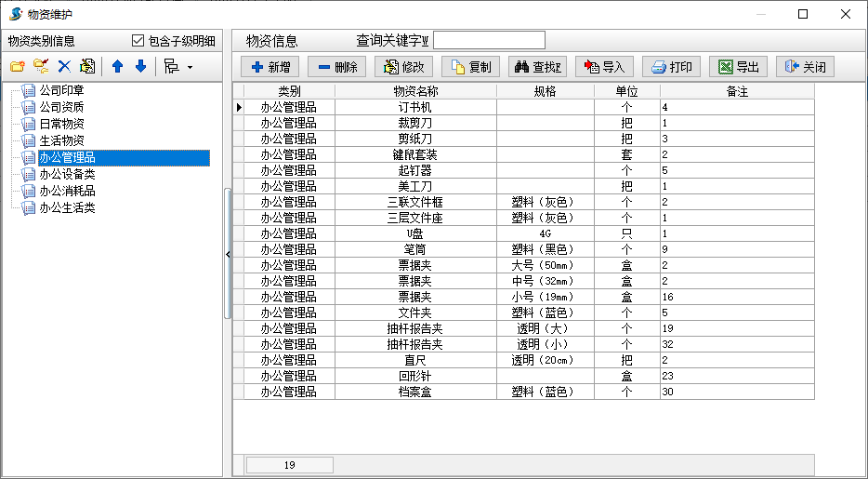Select the 档案盒 row in the table

tap(415, 392)
